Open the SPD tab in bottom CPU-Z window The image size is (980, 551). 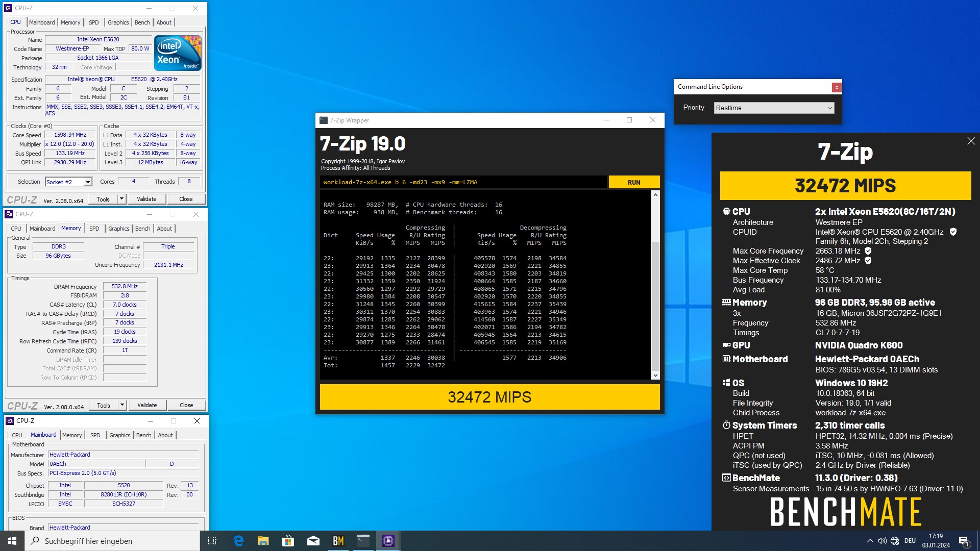pos(95,435)
